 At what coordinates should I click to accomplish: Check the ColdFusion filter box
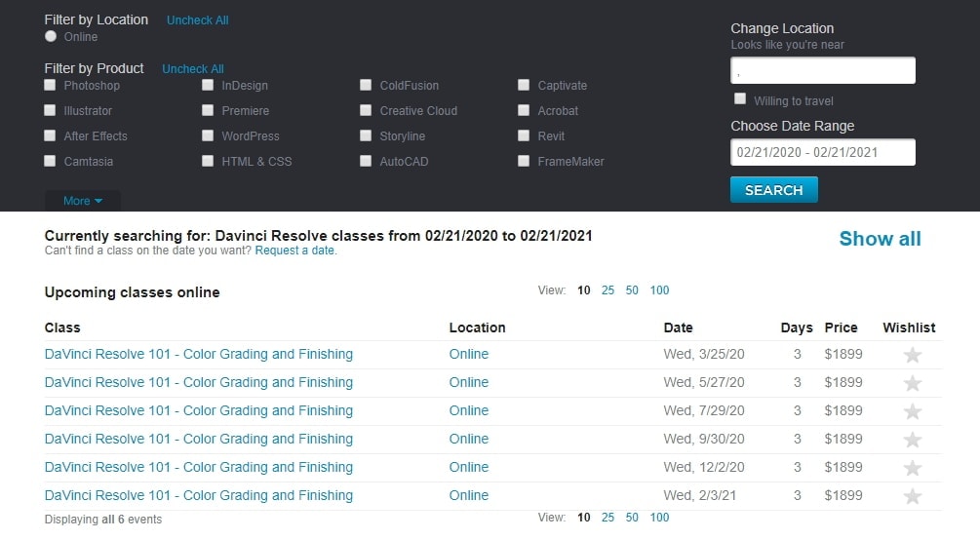coord(366,85)
